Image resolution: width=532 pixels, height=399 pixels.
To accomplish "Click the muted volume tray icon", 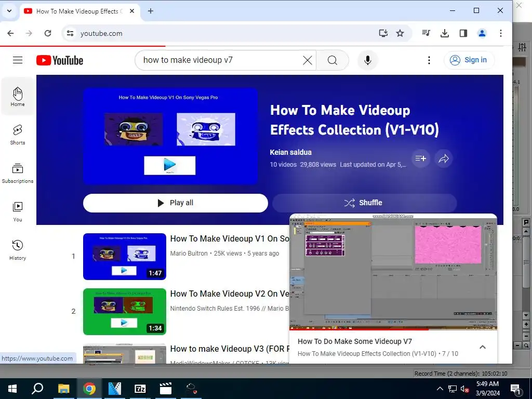I will [464, 389].
